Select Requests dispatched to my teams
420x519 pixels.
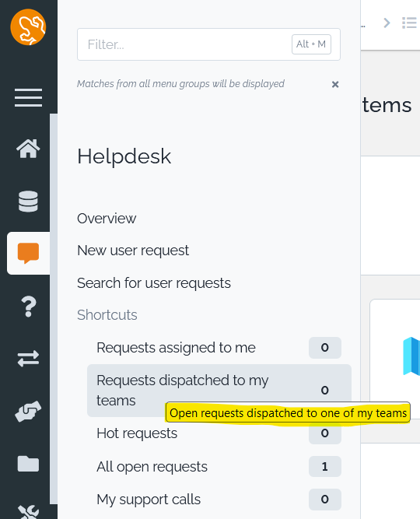(x=219, y=391)
